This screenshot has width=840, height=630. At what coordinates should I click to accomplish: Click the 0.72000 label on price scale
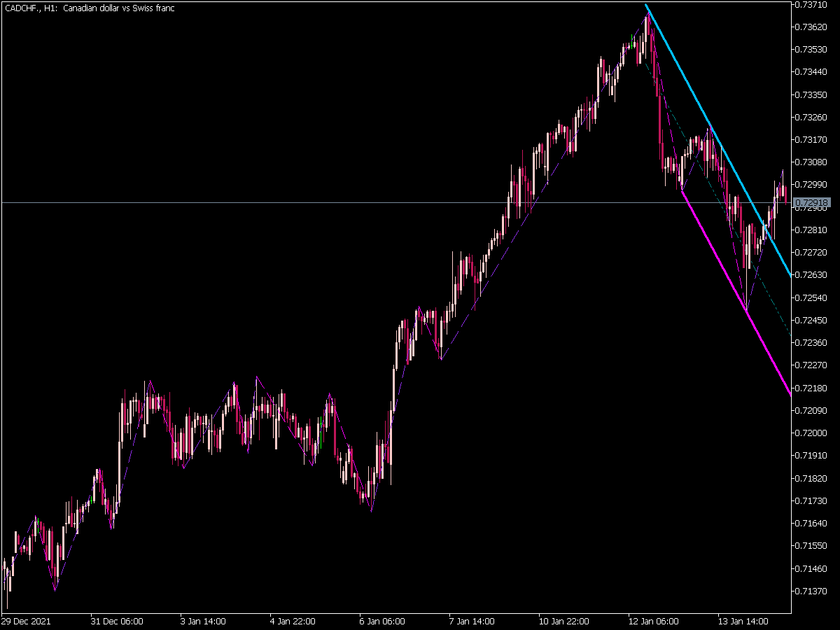812,433
